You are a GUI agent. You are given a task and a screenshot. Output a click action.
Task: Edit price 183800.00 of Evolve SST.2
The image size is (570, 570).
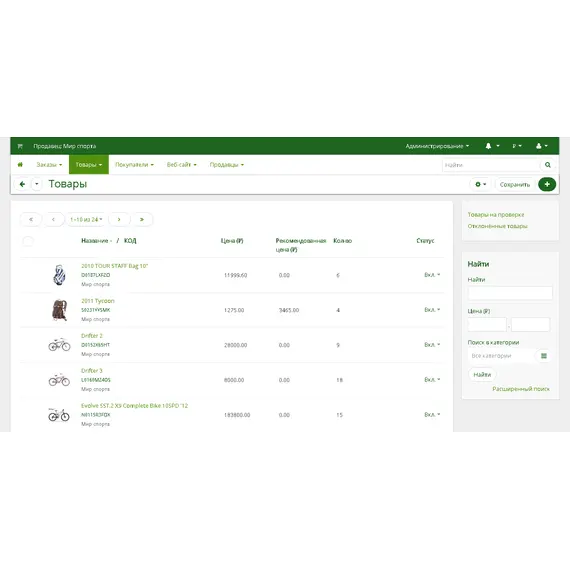pos(237,415)
